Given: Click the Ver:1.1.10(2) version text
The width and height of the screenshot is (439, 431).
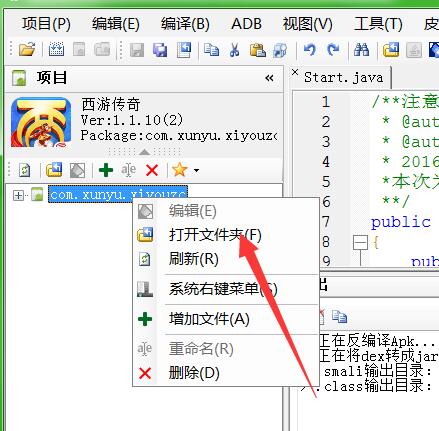Looking at the screenshot, I should click(132, 120).
